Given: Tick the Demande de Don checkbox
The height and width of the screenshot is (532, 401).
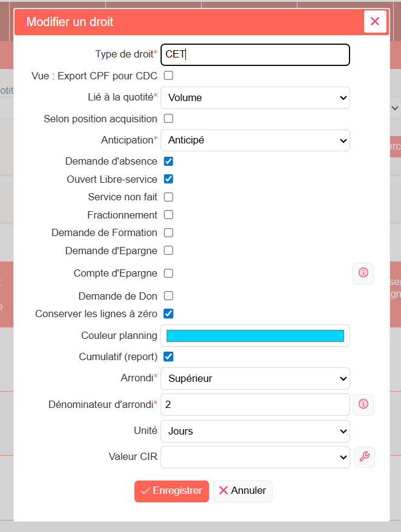Looking at the screenshot, I should click(x=168, y=296).
